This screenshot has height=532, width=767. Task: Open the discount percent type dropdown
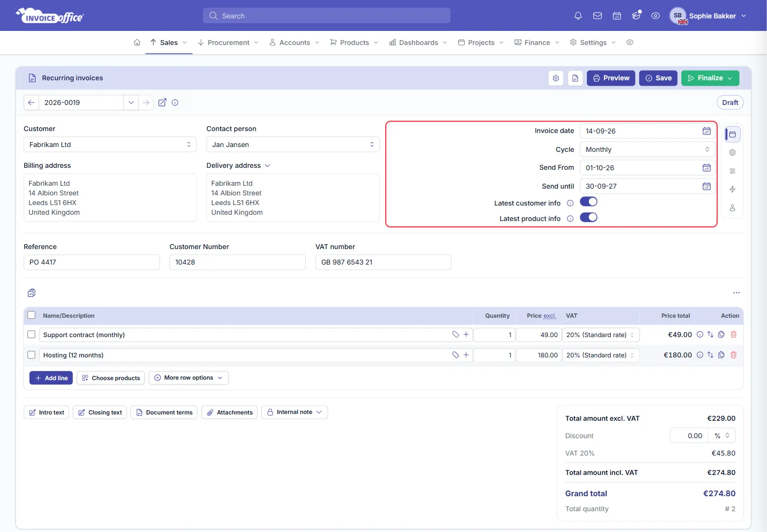(722, 436)
